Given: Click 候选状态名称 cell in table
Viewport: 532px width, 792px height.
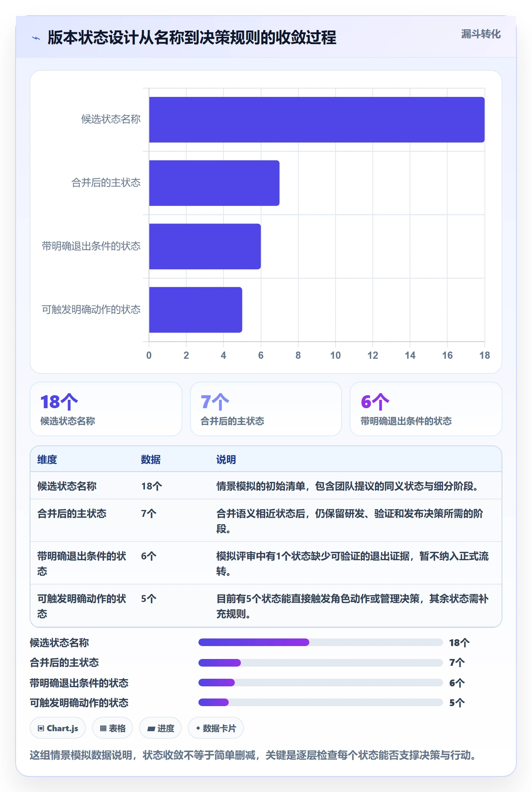Looking at the screenshot, I should click(67, 486).
